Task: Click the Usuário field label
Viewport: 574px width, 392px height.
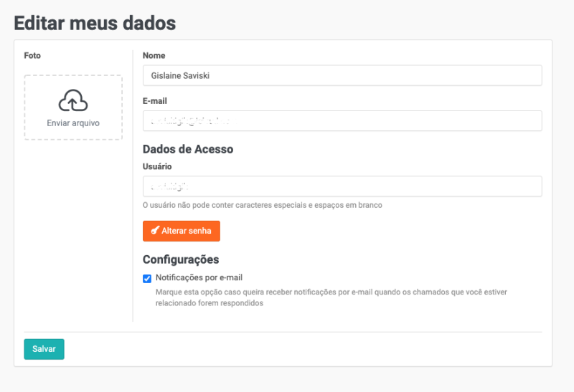Action: [x=157, y=166]
